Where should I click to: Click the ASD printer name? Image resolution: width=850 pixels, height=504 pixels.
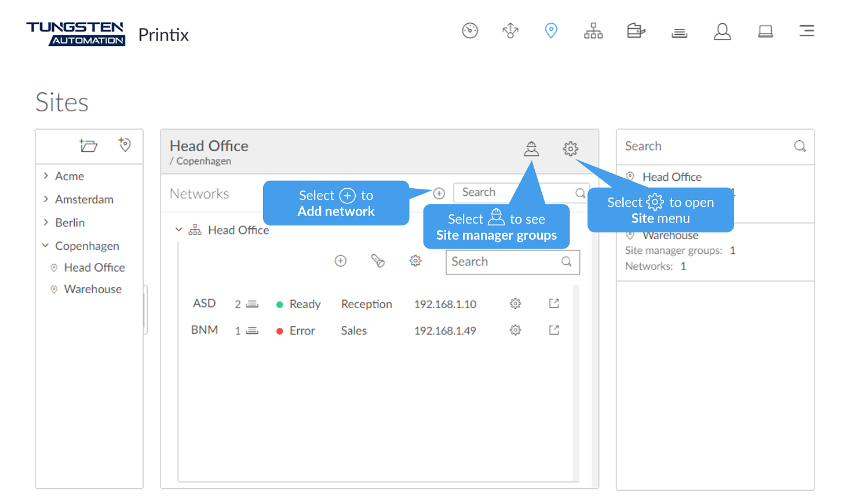point(204,304)
